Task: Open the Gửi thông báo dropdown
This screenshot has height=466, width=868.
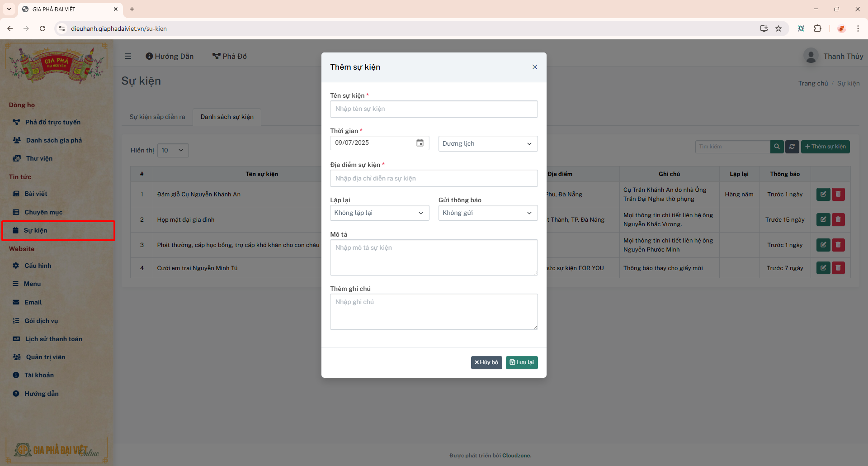Action: click(488, 213)
